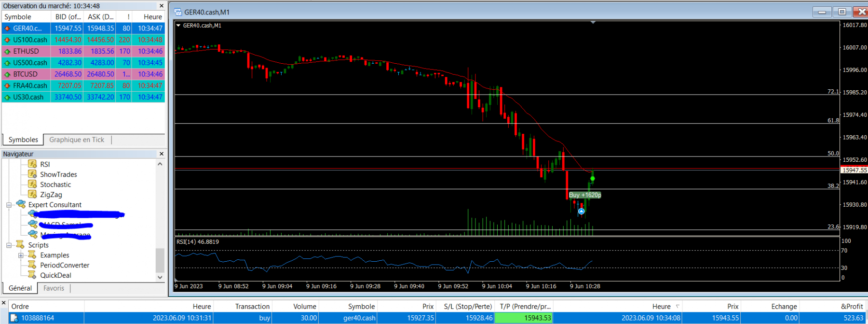Select the Symboles tab
Image resolution: width=868 pixels, height=324 pixels.
click(23, 140)
